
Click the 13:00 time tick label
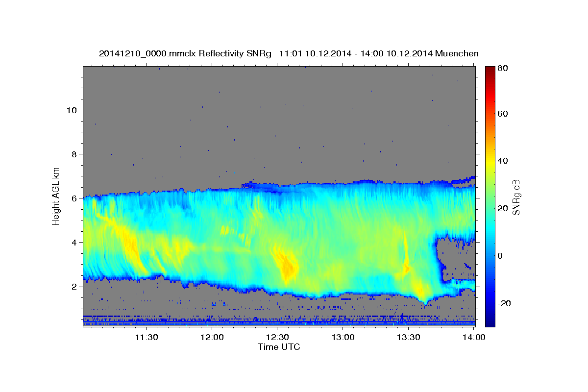pos(343,338)
